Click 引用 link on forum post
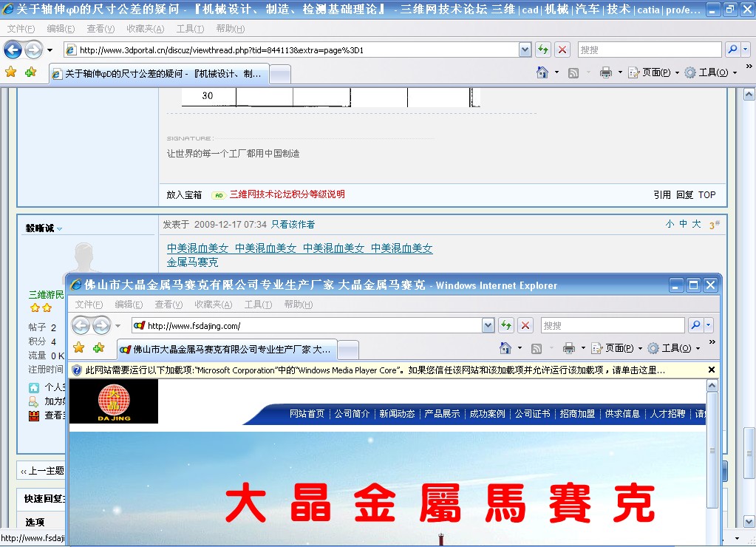This screenshot has width=756, height=547. [662, 195]
